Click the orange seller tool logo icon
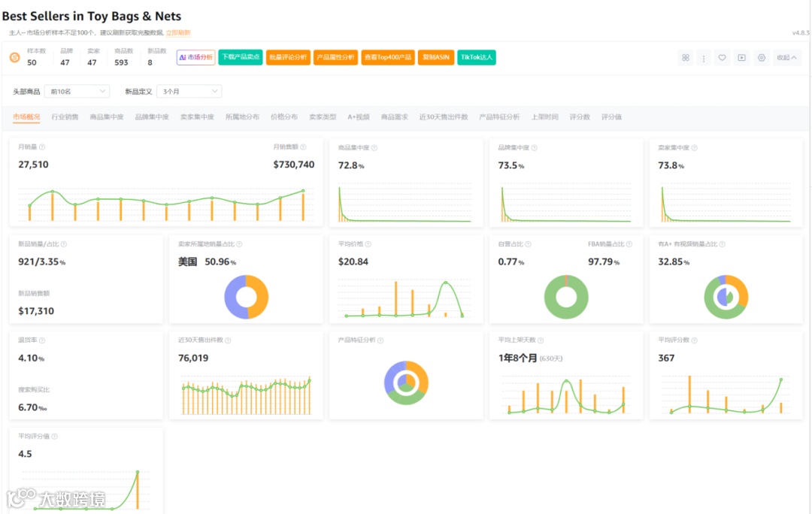 coord(14,57)
